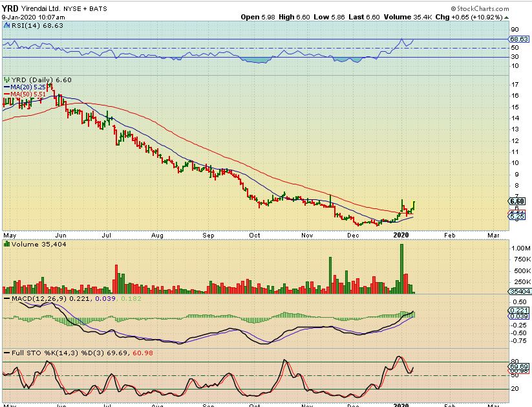Select the YRD ticker symbol title

point(10,8)
